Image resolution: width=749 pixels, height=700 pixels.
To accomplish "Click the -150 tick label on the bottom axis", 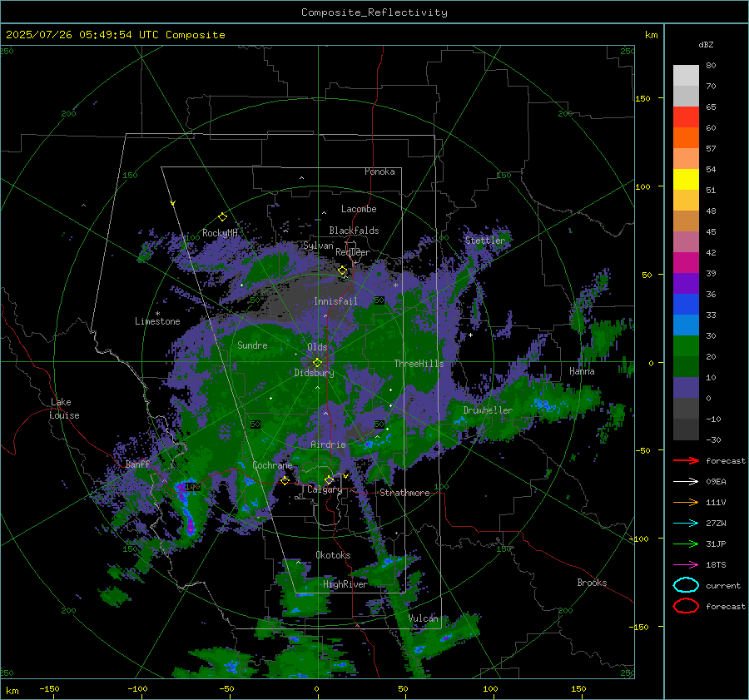I will (x=49, y=688).
